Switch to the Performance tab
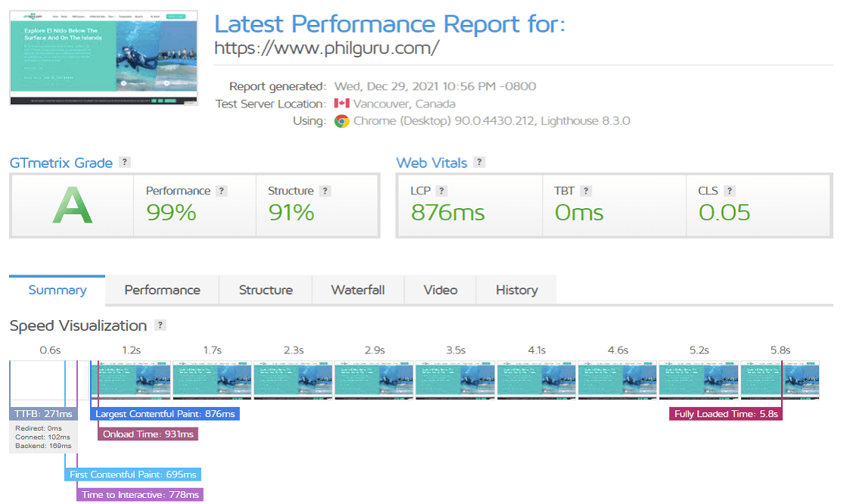The image size is (847, 504). tap(162, 290)
